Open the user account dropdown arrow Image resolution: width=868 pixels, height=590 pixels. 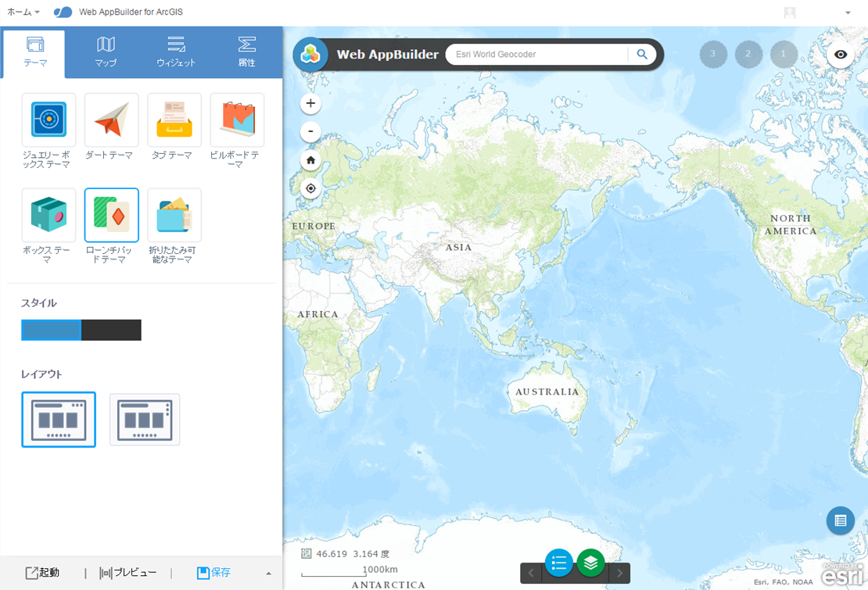[x=848, y=13]
